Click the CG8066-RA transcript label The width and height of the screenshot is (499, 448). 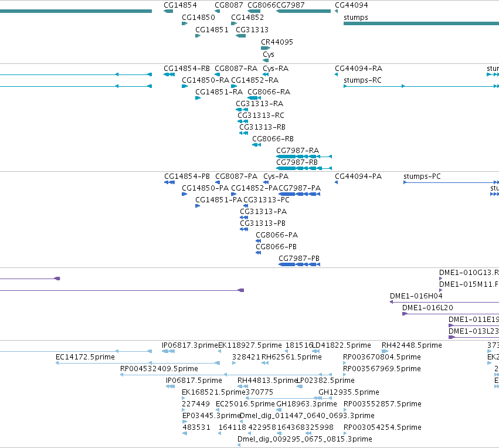pyautogui.click(x=269, y=92)
